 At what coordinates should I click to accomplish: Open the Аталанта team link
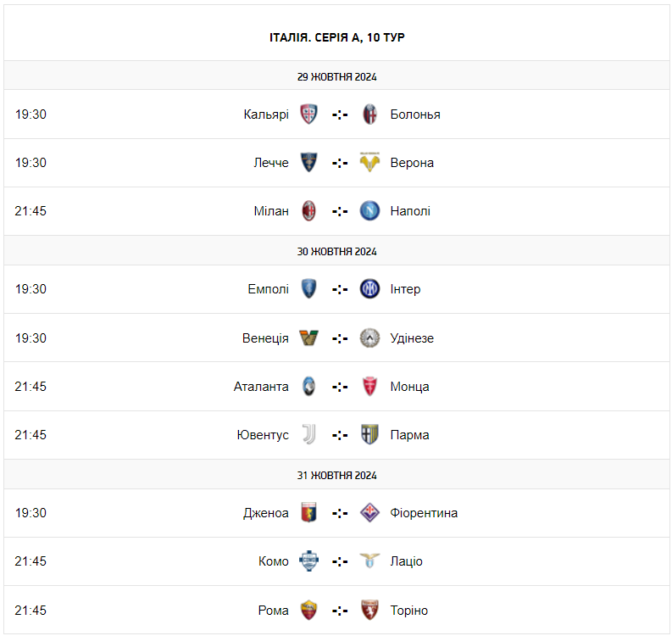point(261,387)
